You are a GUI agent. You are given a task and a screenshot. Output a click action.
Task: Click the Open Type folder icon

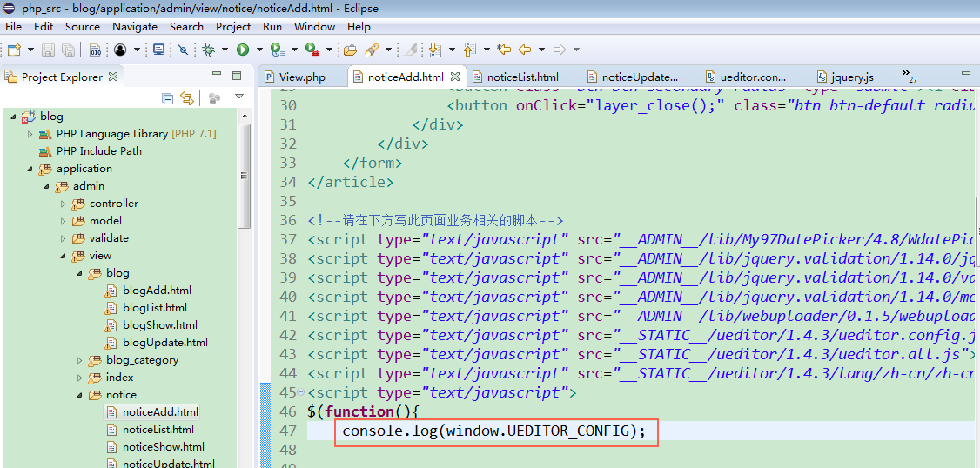pyautogui.click(x=350, y=50)
